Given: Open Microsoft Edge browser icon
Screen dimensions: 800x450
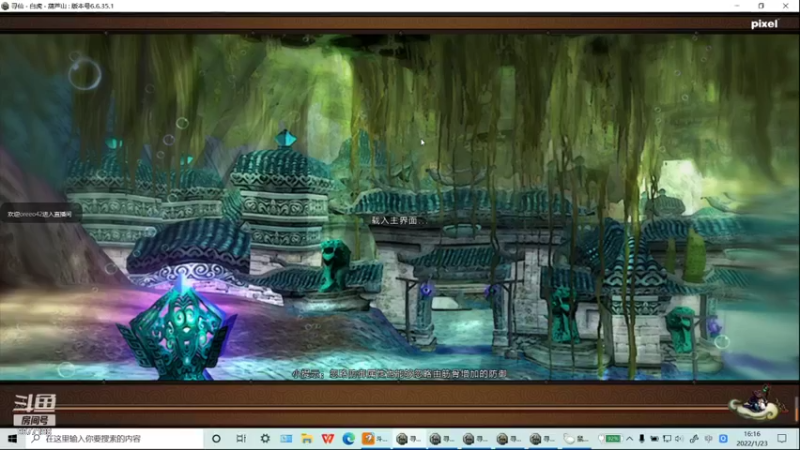Looking at the screenshot, I should coord(348,439).
